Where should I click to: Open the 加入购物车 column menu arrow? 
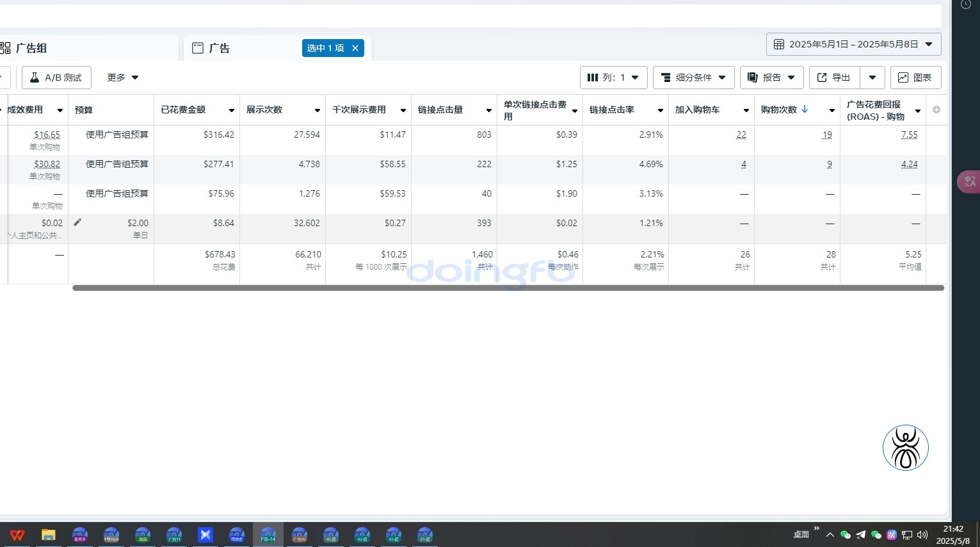click(x=746, y=110)
